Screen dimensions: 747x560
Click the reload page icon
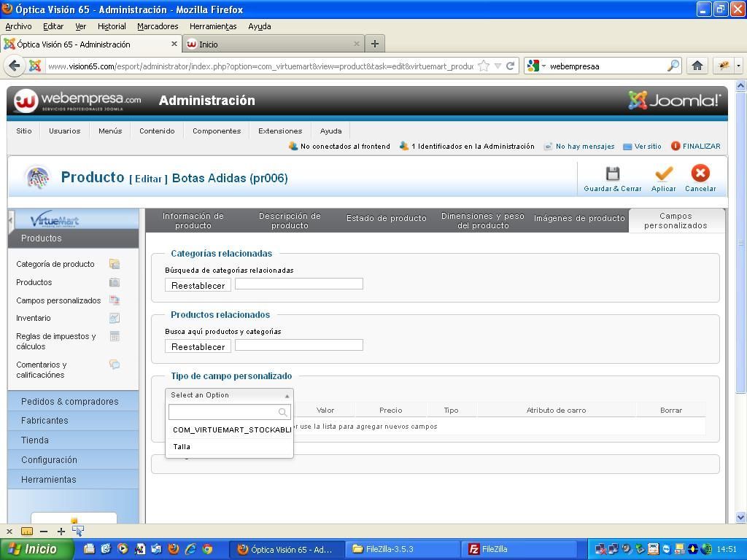[510, 66]
